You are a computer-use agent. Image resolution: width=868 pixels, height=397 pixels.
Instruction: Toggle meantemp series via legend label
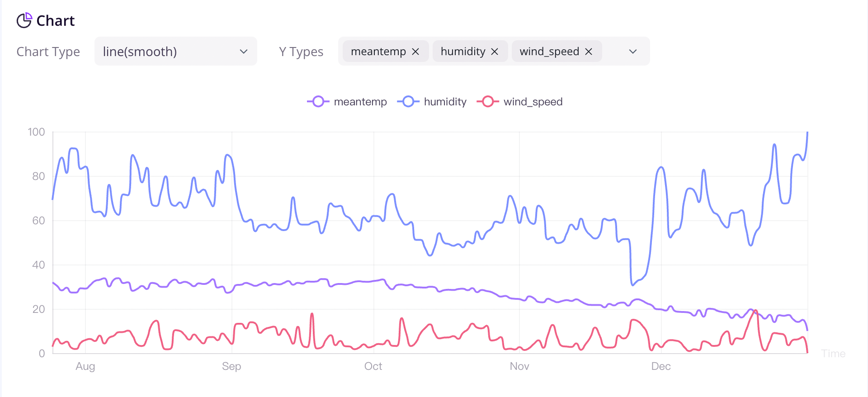(360, 102)
